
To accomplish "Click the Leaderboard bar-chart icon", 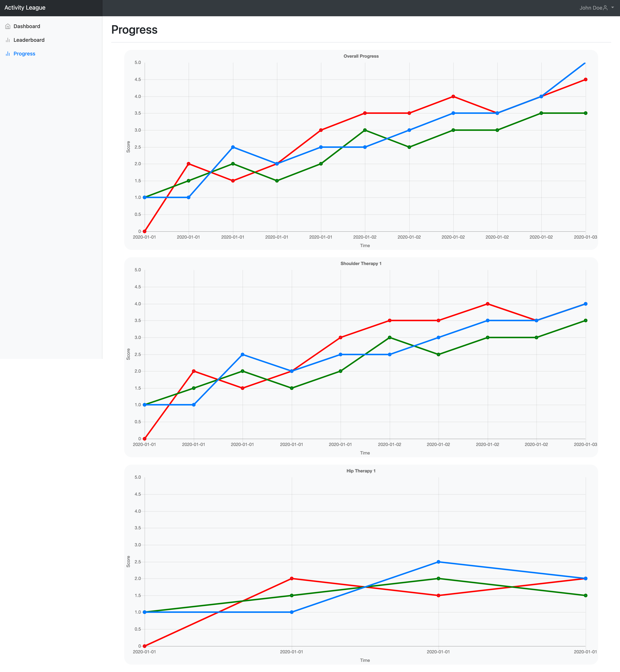I will 8,40.
